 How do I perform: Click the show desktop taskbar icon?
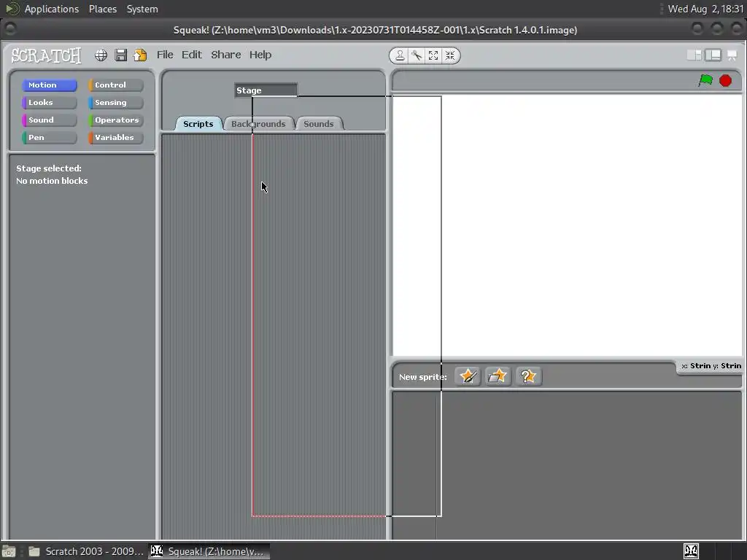pyautogui.click(x=9, y=551)
